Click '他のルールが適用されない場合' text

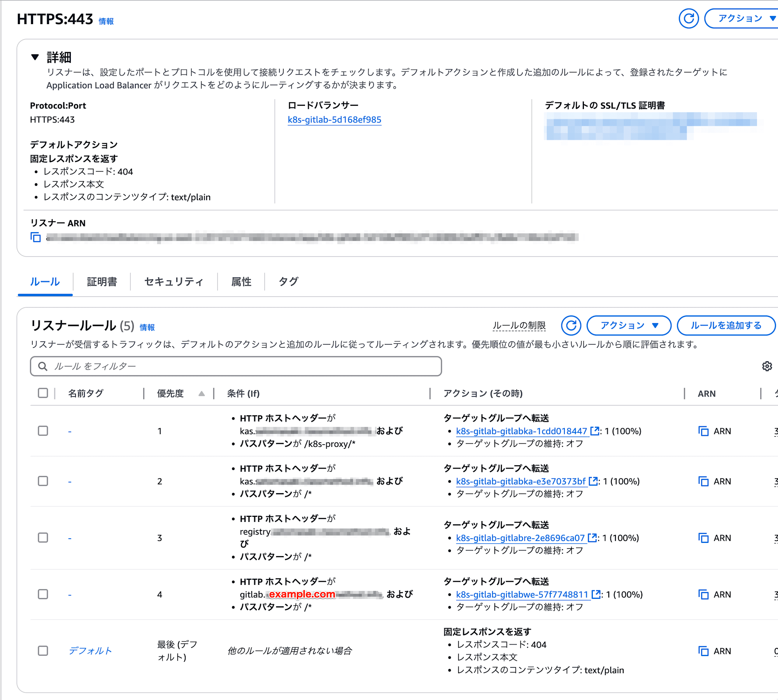[289, 651]
